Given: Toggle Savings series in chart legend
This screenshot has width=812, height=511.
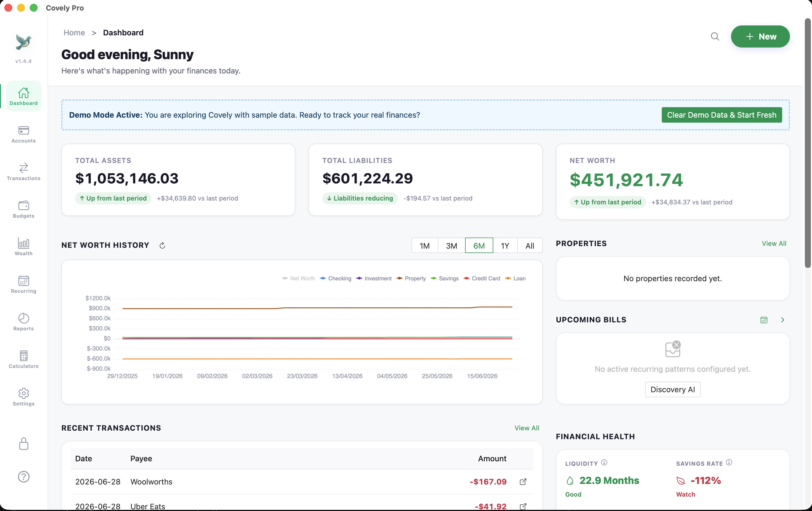Looking at the screenshot, I should pos(444,278).
